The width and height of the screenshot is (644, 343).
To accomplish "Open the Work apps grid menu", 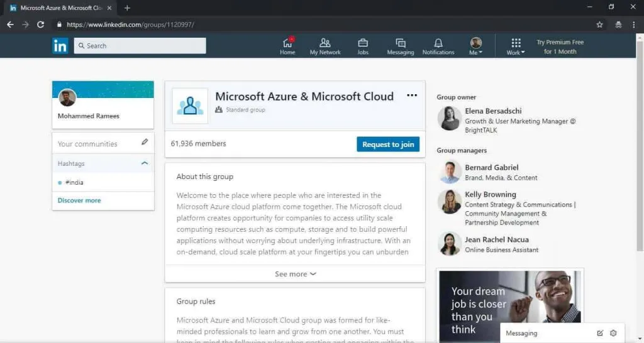I will (x=516, y=46).
